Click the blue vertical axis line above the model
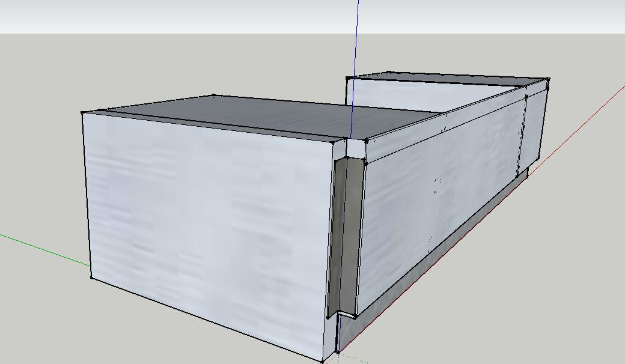Viewport: 625px width, 364px height. click(x=358, y=36)
